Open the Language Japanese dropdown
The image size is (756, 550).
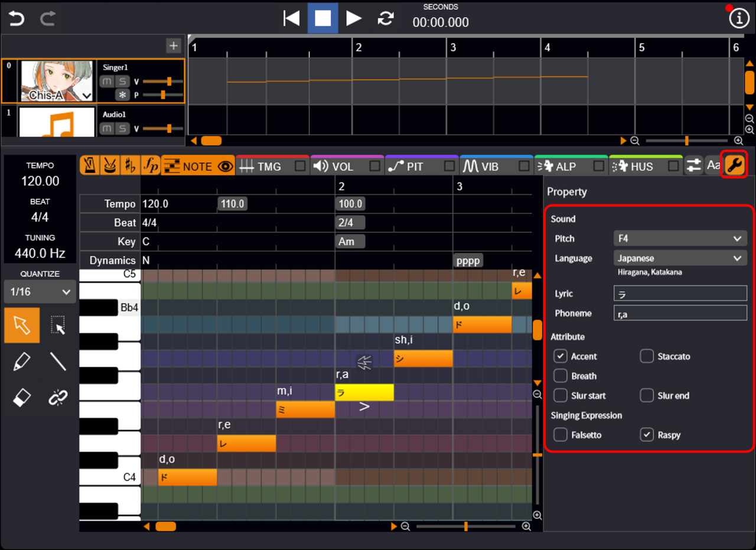point(680,258)
